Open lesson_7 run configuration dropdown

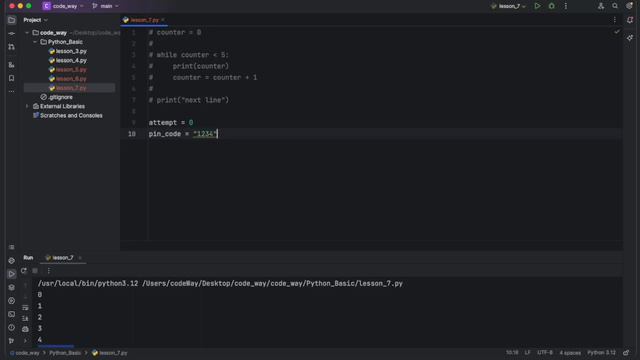coord(509,6)
